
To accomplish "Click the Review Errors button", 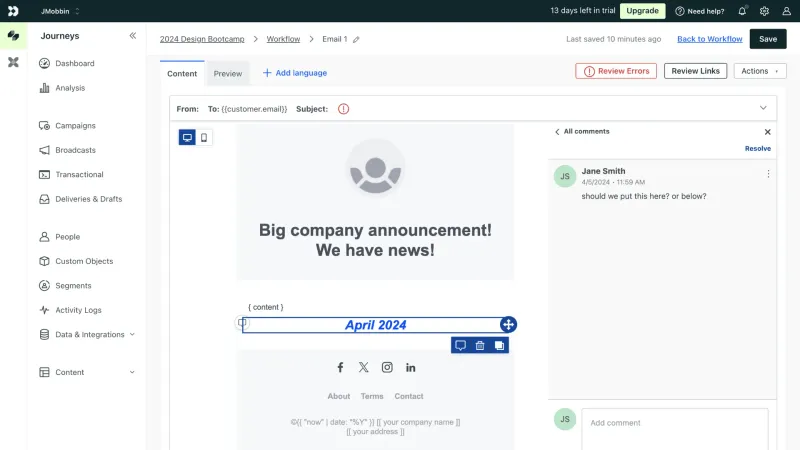I will (x=616, y=71).
